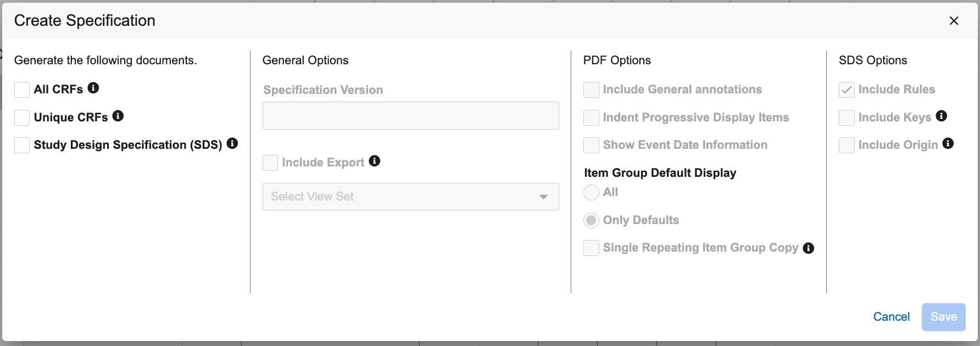The height and width of the screenshot is (346, 980).
Task: Select the All radio button
Action: (591, 193)
